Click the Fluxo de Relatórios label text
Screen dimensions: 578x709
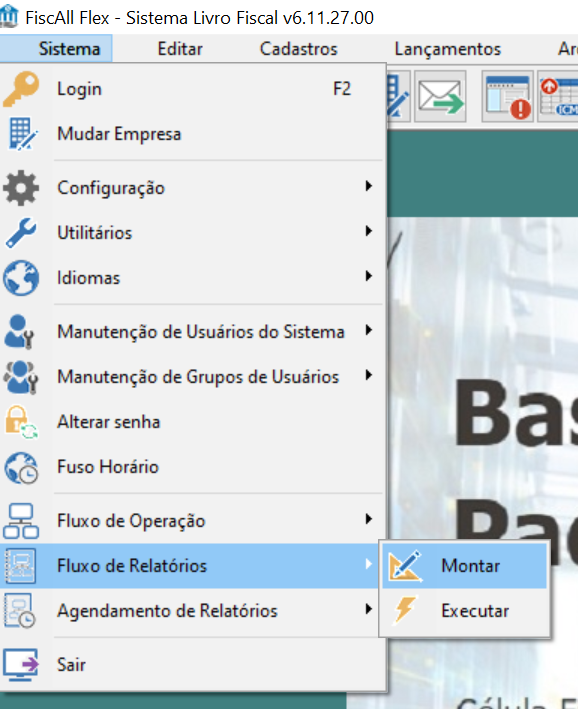click(132, 566)
